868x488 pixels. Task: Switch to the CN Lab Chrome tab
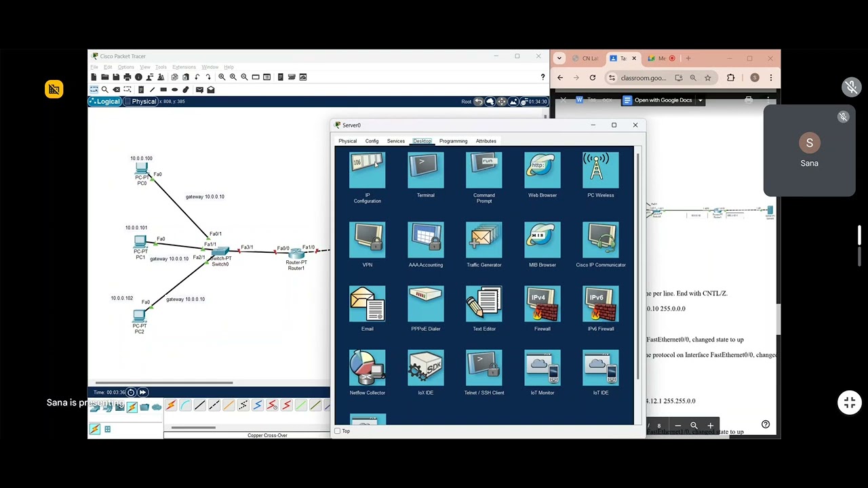point(585,58)
